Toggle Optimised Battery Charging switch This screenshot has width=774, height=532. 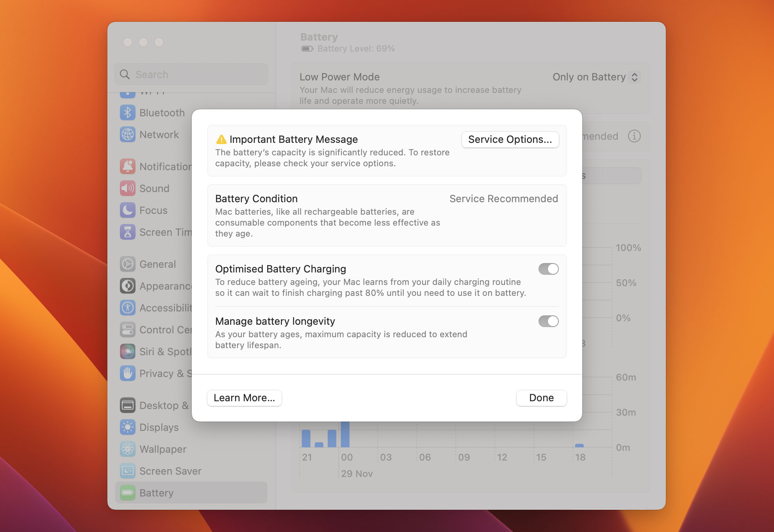pyautogui.click(x=548, y=269)
